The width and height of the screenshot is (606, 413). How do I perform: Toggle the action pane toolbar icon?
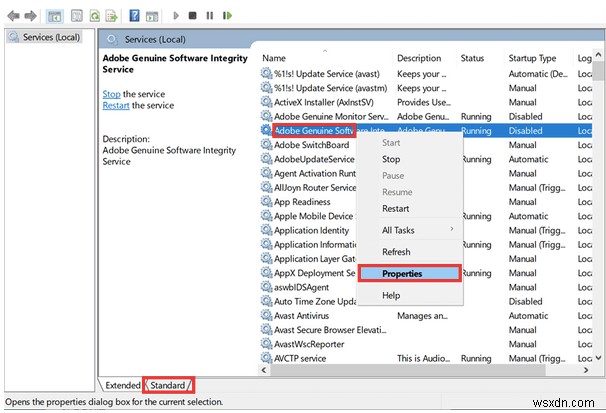coord(152,16)
